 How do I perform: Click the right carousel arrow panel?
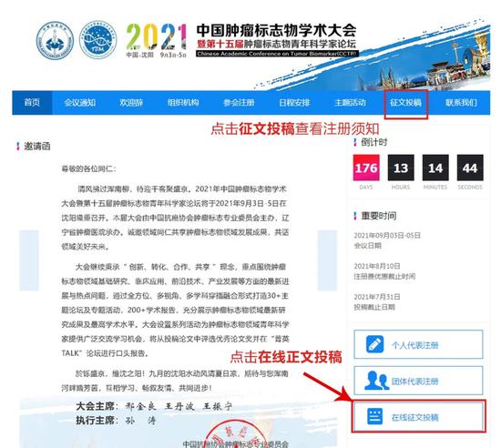point(327,260)
